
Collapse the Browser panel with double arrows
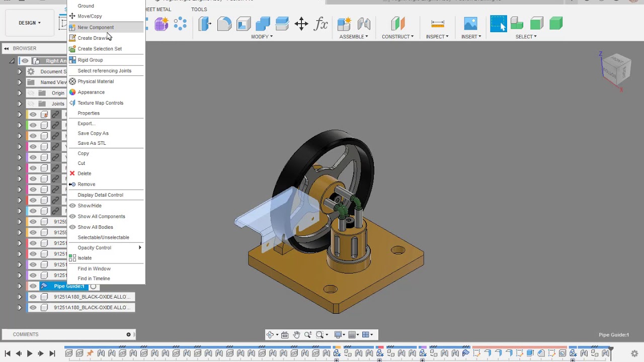[7, 48]
